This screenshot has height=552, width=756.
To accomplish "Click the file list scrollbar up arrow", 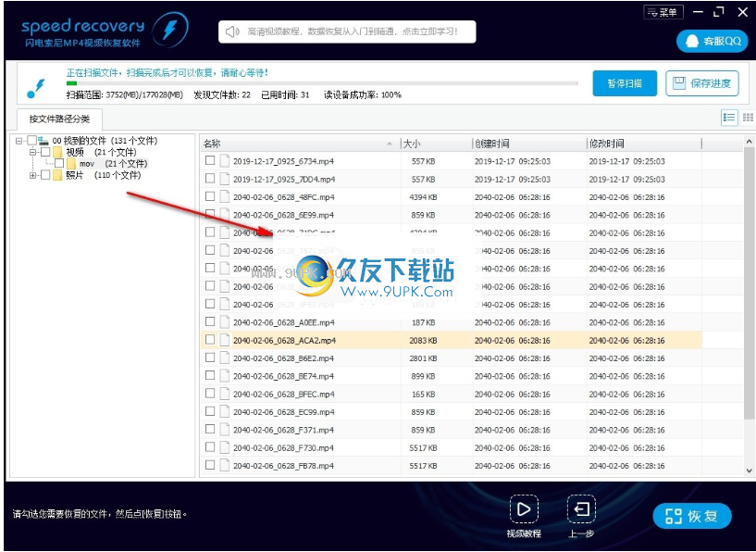I will tap(749, 142).
